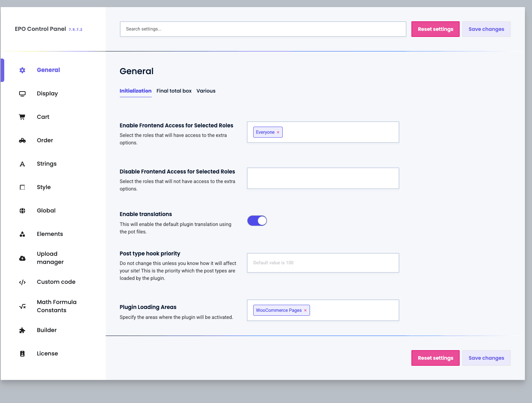532x403 pixels.
Task: Click the top Reset settings button
Action: [436, 29]
